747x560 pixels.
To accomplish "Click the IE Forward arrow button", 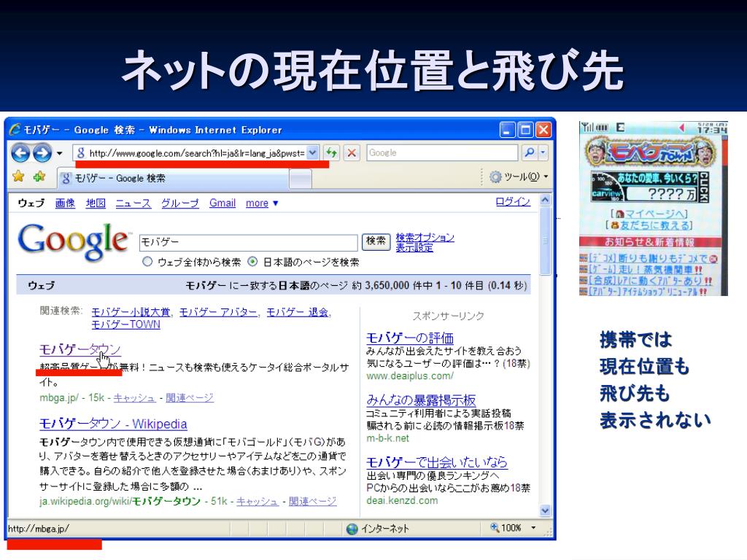I will 42,153.
